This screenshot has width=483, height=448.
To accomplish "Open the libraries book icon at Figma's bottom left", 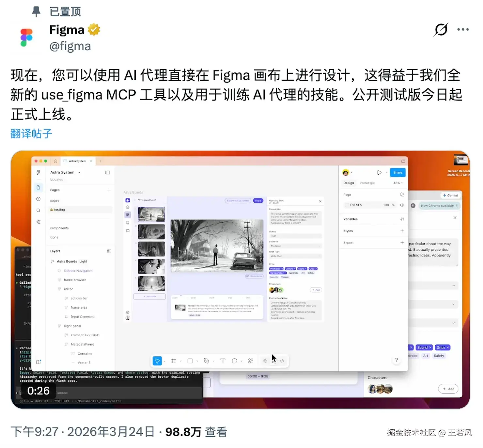I will [39, 362].
